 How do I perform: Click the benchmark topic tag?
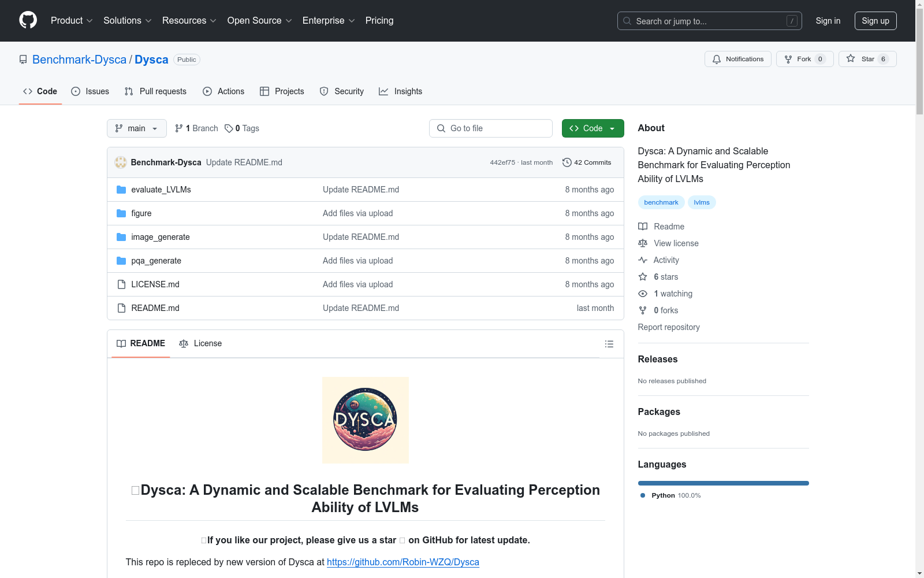(x=661, y=202)
